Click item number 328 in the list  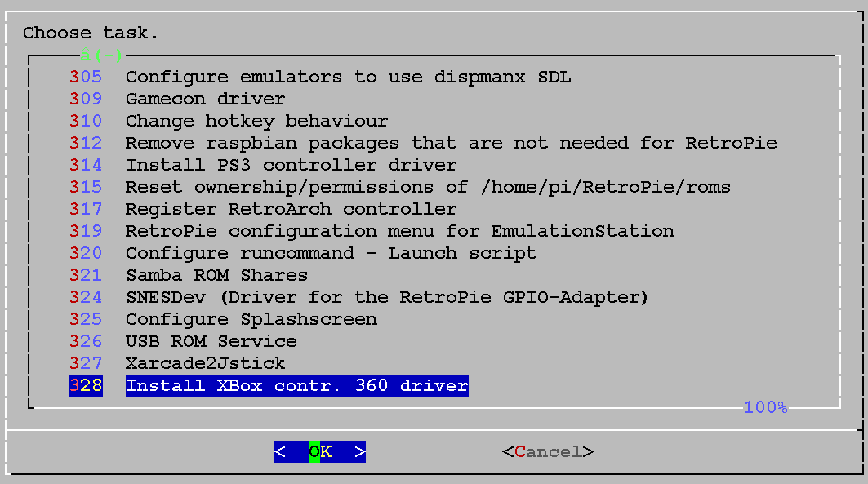click(x=86, y=385)
